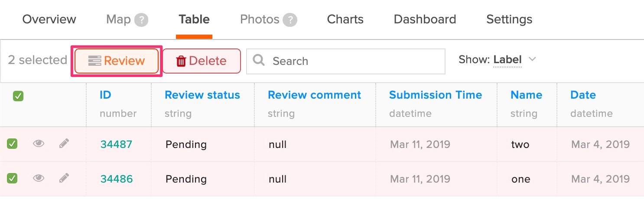Focus the Search input field
This screenshot has width=644, height=199.
pyautogui.click(x=346, y=61)
